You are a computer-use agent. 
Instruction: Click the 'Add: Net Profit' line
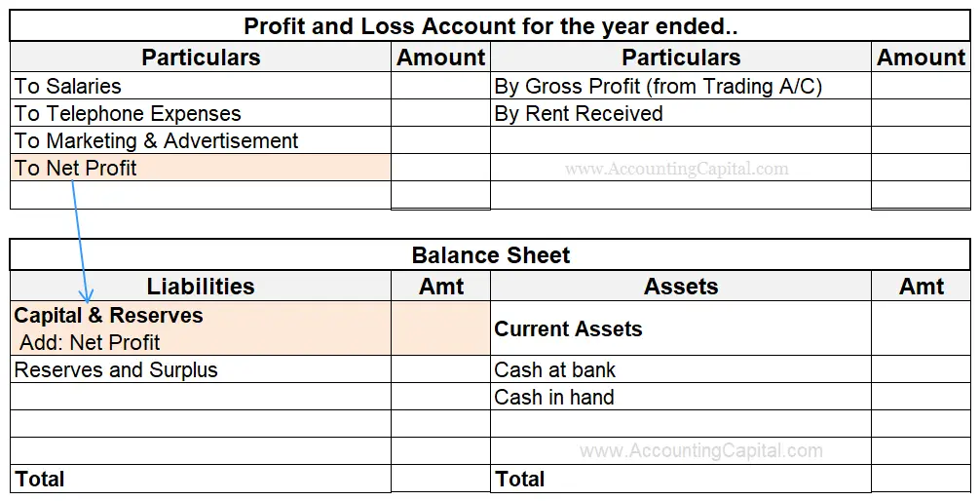[x=90, y=342]
